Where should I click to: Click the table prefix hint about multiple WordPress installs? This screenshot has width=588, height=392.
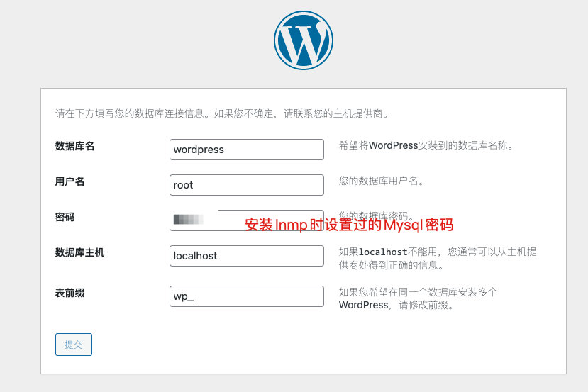(418, 292)
